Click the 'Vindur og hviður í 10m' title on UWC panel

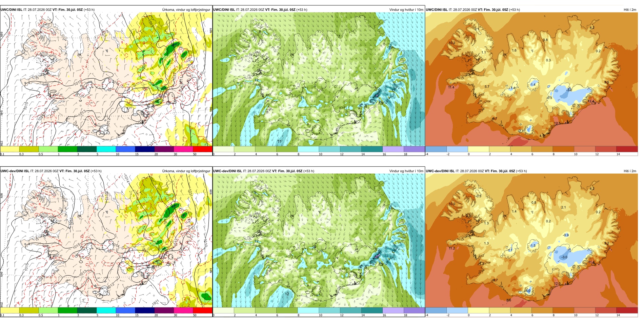coord(406,10)
